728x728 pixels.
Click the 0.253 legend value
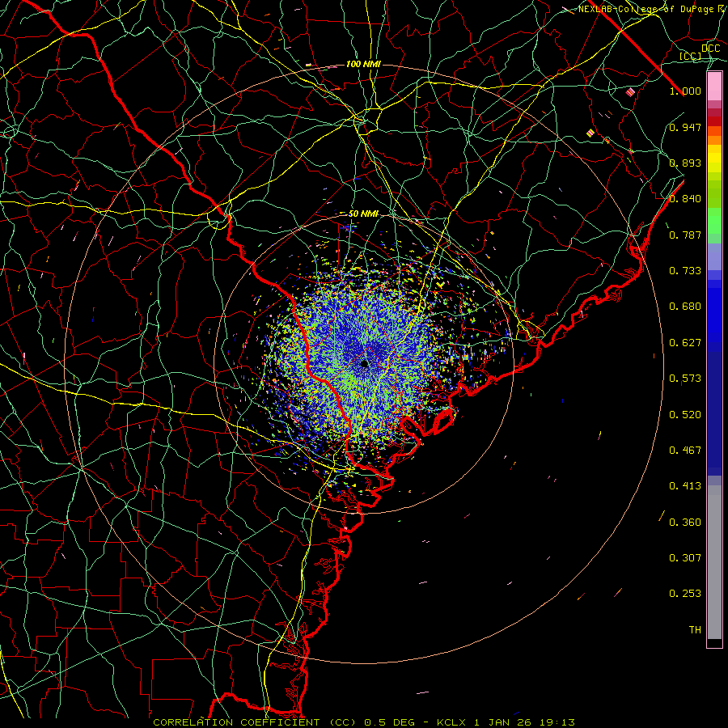point(685,594)
